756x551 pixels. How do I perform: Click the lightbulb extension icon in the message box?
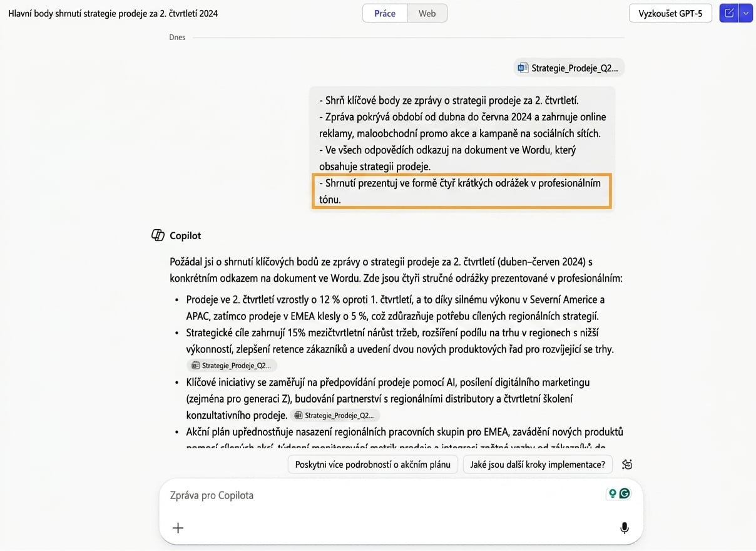pos(612,493)
